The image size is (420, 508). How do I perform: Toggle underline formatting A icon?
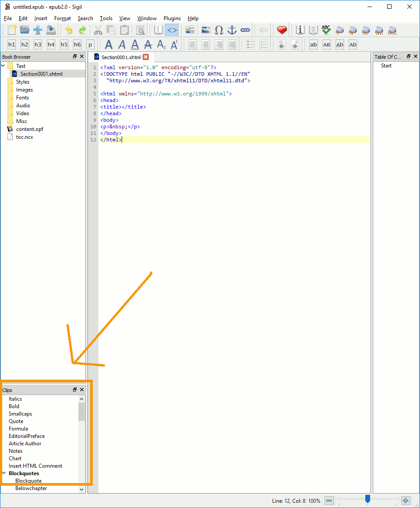(x=135, y=44)
